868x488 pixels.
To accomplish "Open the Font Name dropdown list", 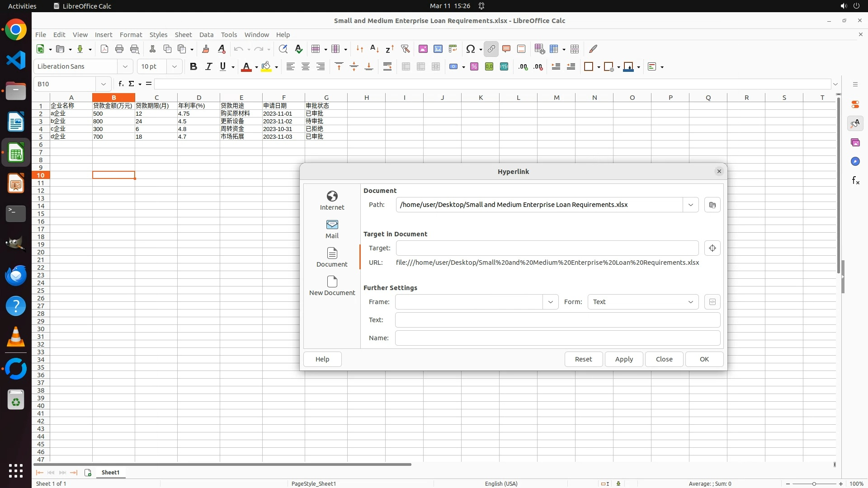I will 125,67.
